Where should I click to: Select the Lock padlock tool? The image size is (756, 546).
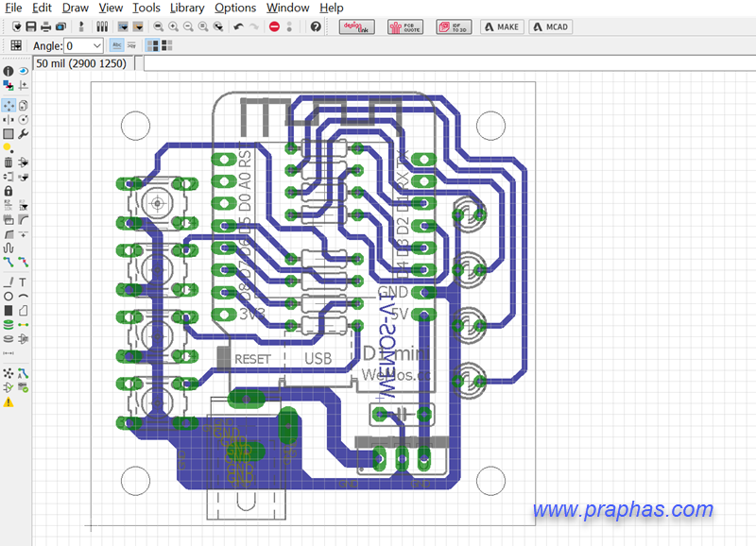[9, 191]
